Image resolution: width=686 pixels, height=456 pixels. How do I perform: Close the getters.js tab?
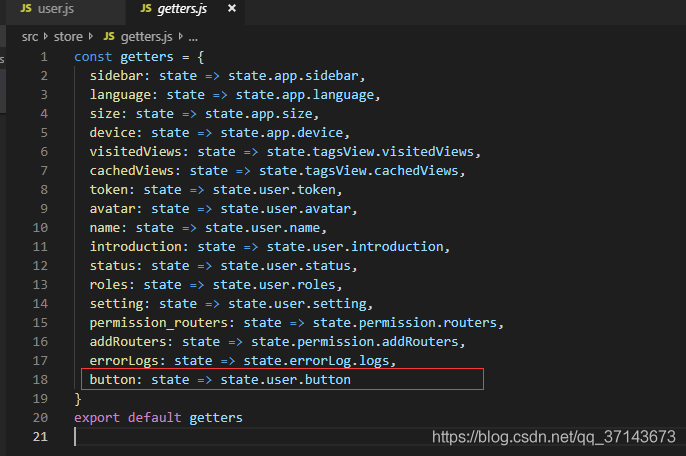coord(232,10)
